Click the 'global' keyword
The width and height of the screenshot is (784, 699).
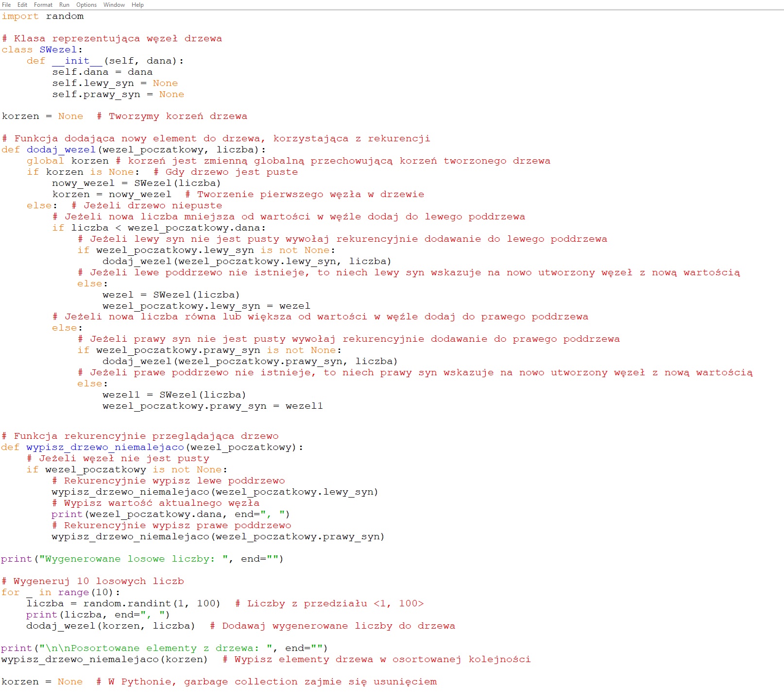(x=45, y=161)
